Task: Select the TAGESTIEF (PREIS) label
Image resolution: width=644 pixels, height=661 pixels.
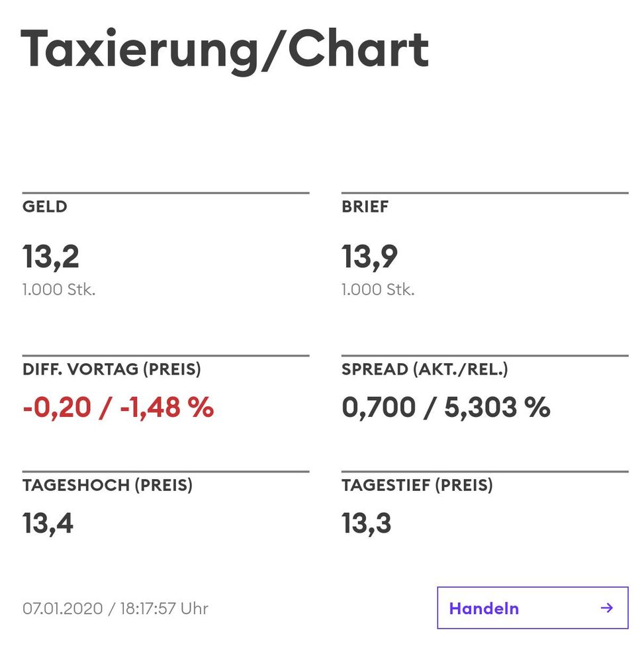Action: point(417,485)
